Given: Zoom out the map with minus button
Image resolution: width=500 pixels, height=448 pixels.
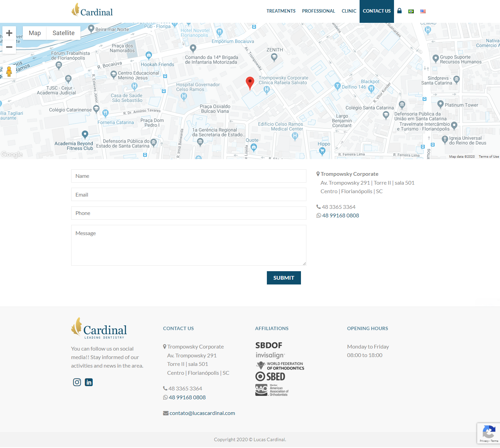Looking at the screenshot, I should point(9,47).
